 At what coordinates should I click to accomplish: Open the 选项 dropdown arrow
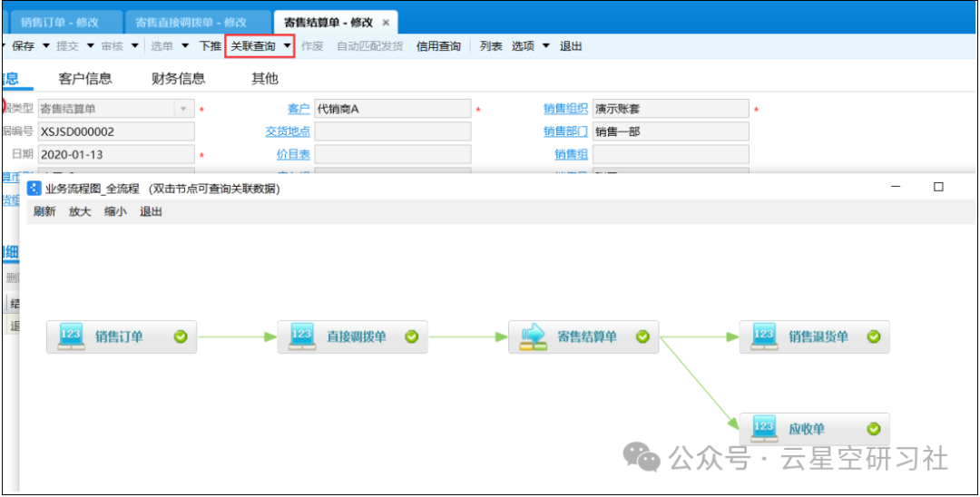point(546,45)
